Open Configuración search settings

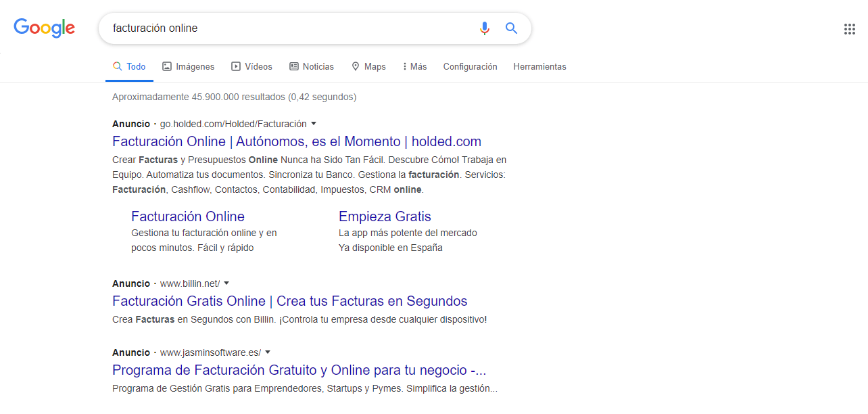[470, 66]
